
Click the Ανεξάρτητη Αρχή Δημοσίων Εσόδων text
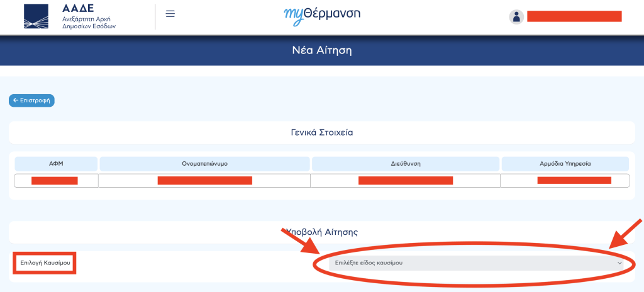pyautogui.click(x=89, y=23)
